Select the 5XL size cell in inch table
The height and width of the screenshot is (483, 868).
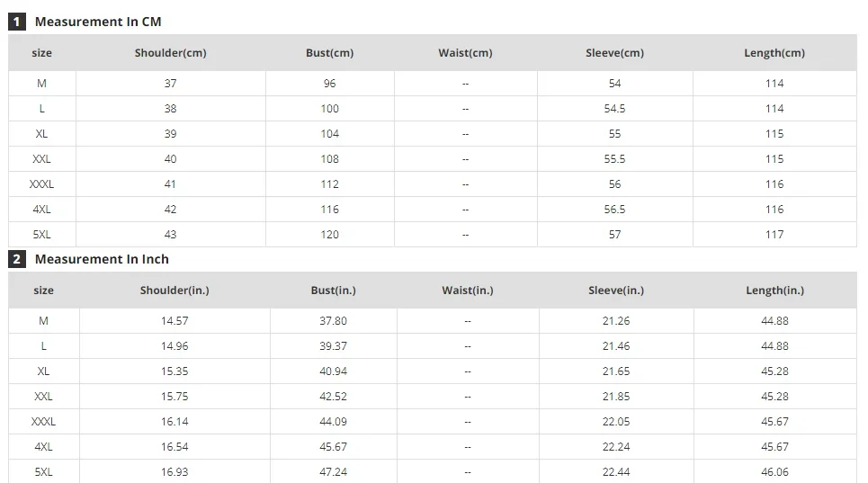(x=44, y=472)
